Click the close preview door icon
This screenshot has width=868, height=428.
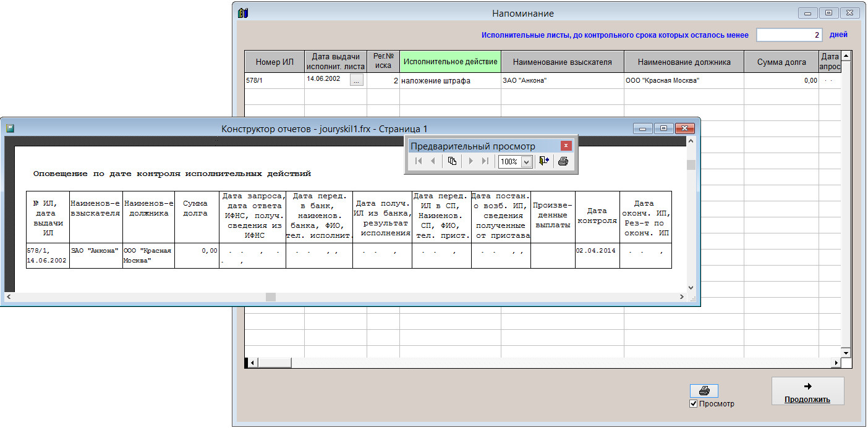coord(544,161)
